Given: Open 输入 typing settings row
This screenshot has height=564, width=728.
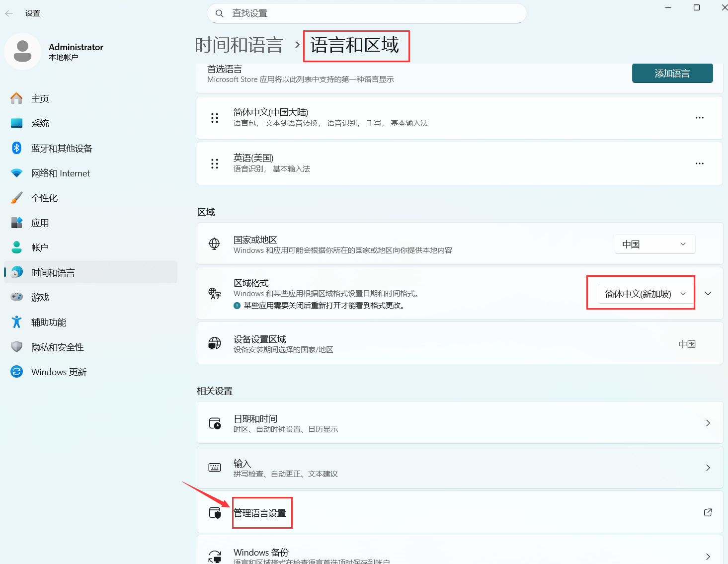Looking at the screenshot, I should [460, 468].
